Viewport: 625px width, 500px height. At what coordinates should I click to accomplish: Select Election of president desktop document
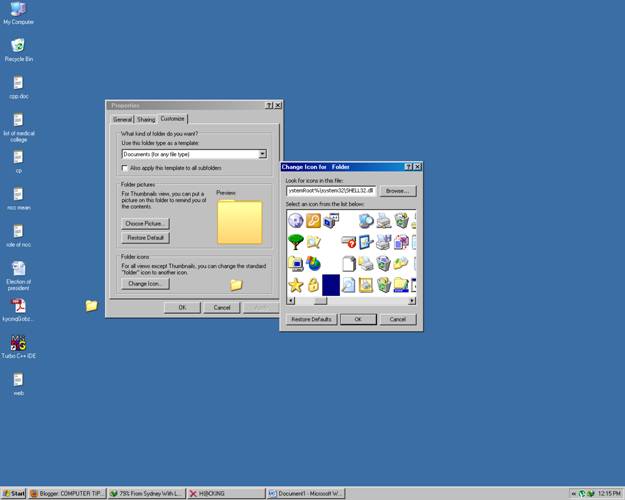[x=18, y=276]
